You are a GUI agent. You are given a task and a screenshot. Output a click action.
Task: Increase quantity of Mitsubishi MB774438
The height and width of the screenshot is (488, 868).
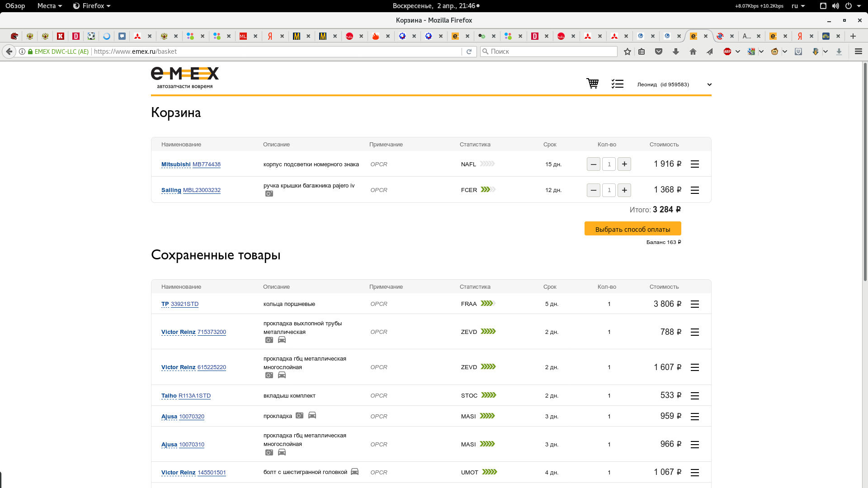[x=624, y=164]
